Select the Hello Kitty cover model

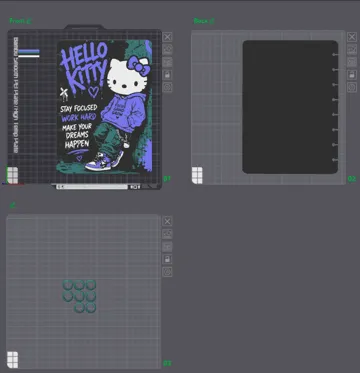point(105,106)
